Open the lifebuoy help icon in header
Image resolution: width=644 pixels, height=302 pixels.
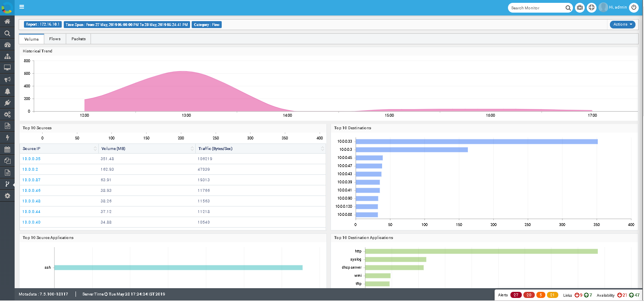[x=592, y=7]
